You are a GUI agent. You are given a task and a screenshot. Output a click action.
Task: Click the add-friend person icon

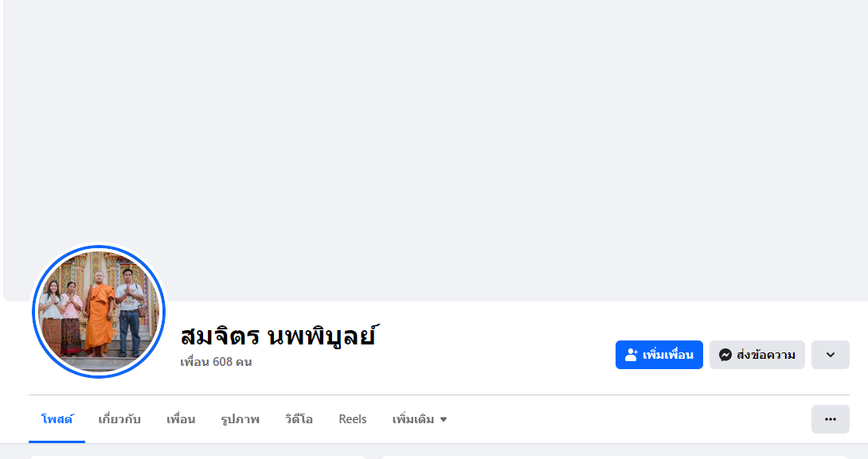point(631,355)
